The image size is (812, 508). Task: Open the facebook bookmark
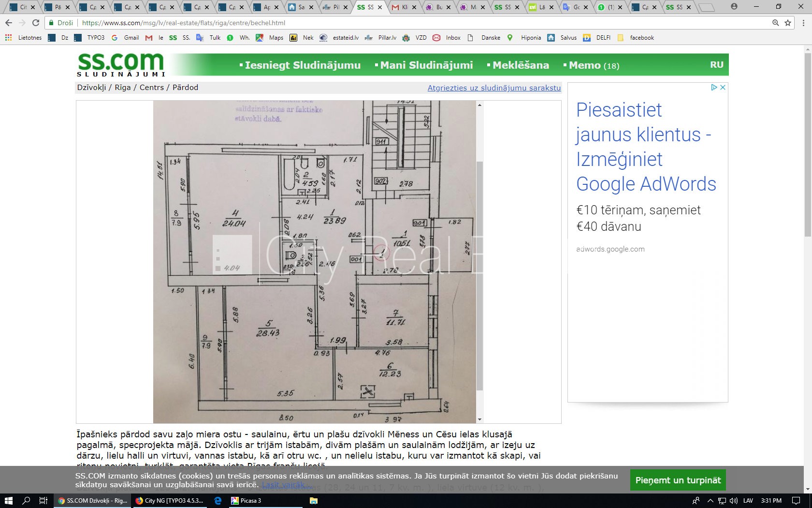pos(636,38)
